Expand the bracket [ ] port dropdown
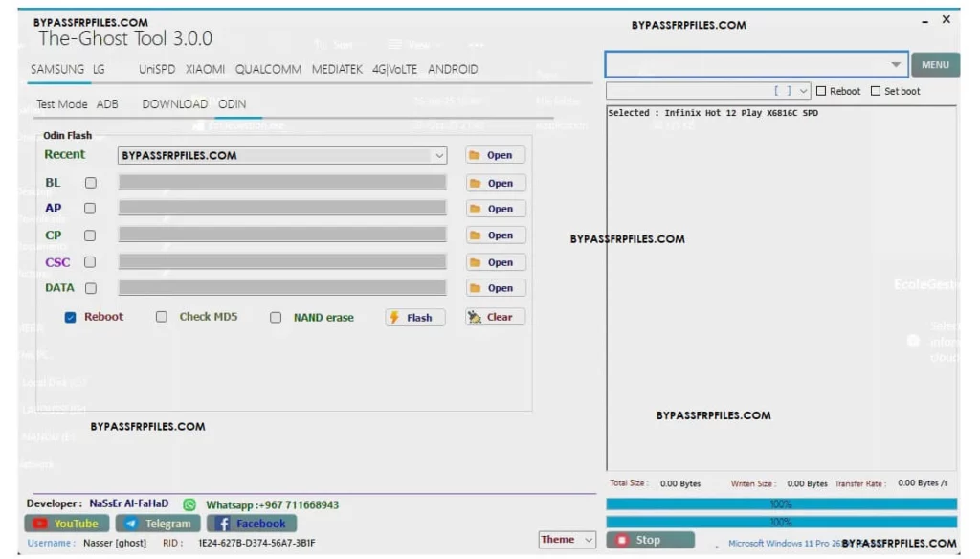Image resolution: width=980 pixels, height=559 pixels. pyautogui.click(x=803, y=91)
